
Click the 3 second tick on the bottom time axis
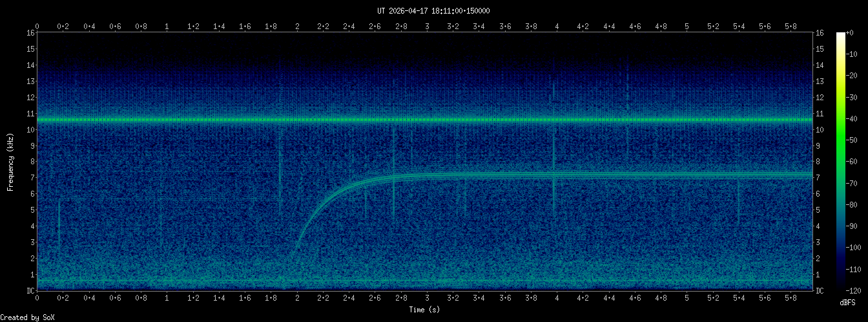pos(427,299)
